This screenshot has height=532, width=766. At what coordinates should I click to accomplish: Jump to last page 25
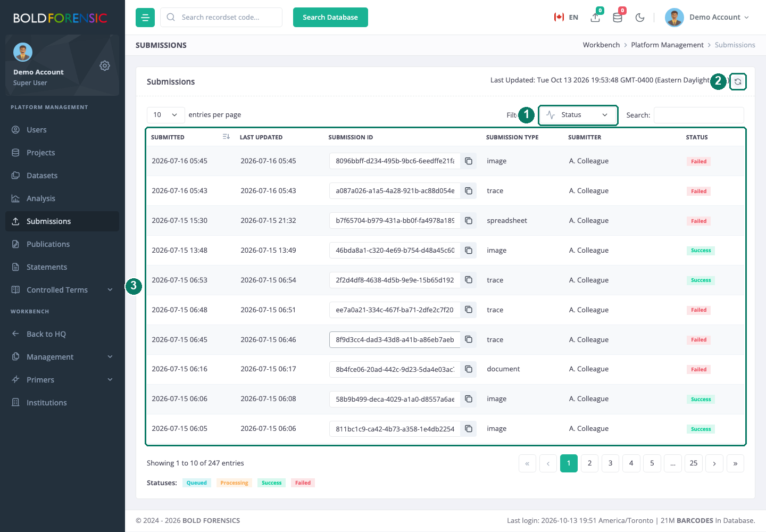tap(694, 463)
